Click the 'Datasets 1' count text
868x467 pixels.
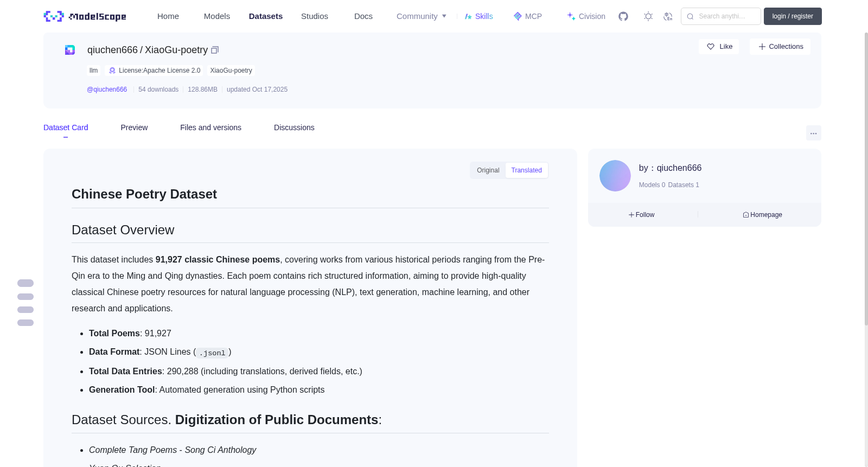click(x=684, y=185)
